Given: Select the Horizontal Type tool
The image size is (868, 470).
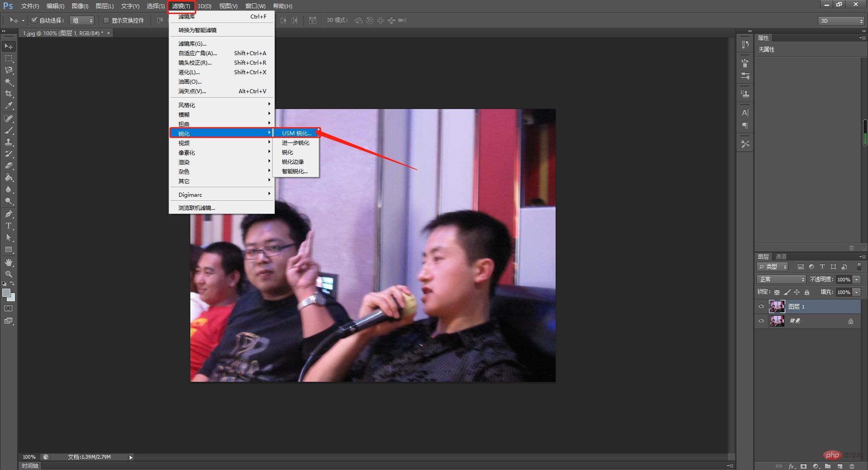Looking at the screenshot, I should click(9, 226).
